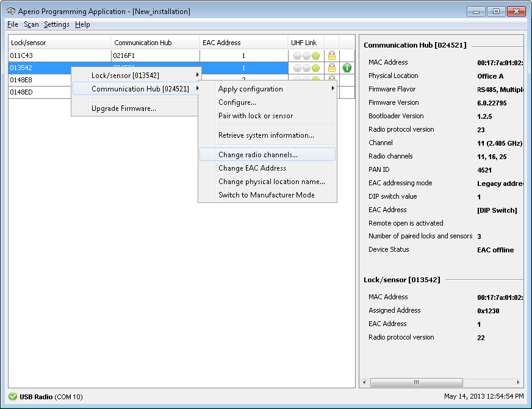Click the lock icon in row 011C43
The image size is (532, 409).
pyautogui.click(x=331, y=55)
